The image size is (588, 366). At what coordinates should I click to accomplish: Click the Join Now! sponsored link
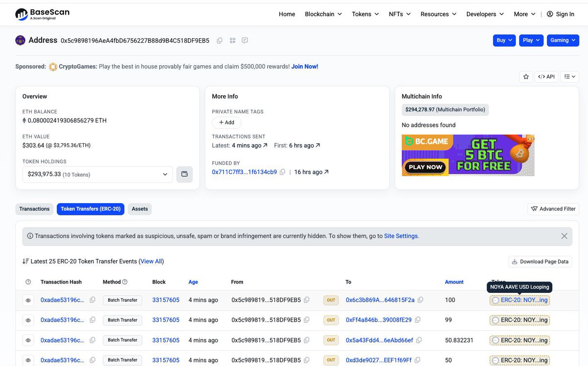click(x=305, y=66)
